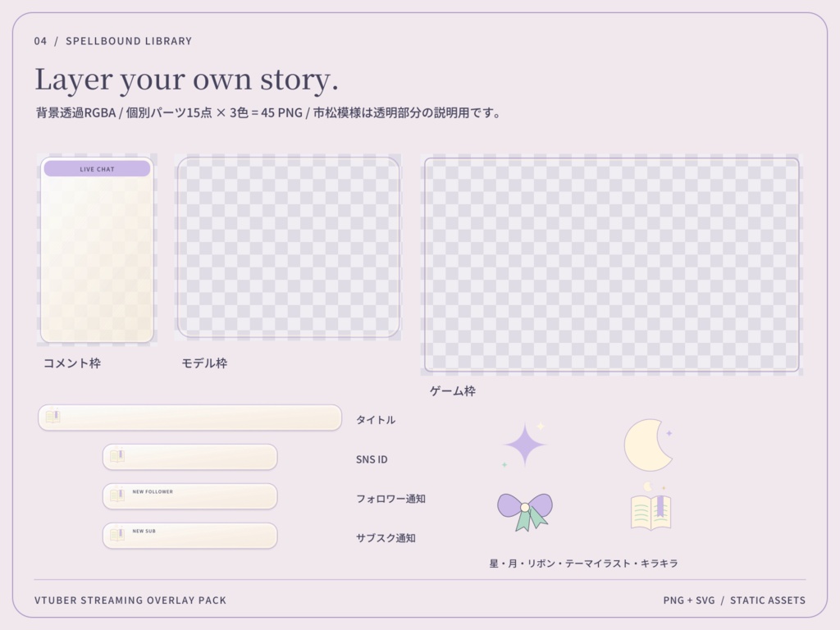Click the フォロワー通知 label
Image resolution: width=840 pixels, height=630 pixels.
[391, 499]
